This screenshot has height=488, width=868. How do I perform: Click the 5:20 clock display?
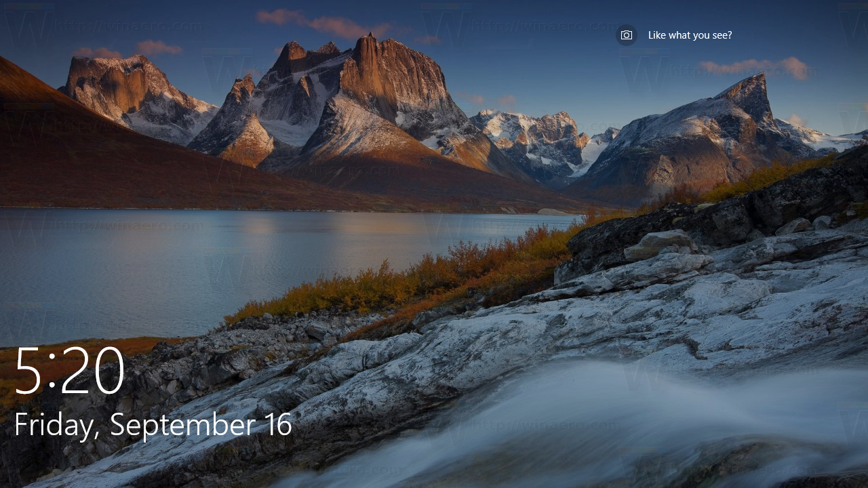pyautogui.click(x=69, y=371)
